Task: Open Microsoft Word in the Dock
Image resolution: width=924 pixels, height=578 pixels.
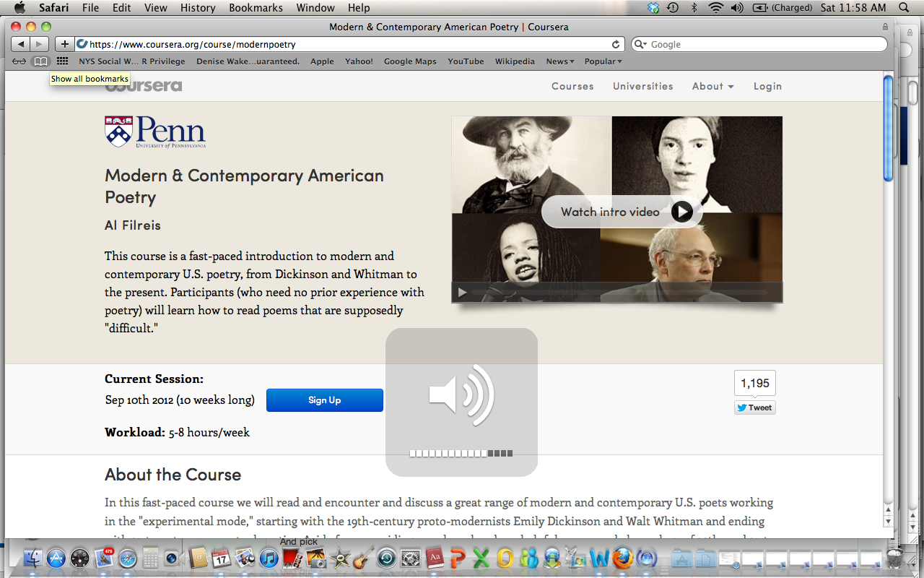Action: click(x=599, y=558)
